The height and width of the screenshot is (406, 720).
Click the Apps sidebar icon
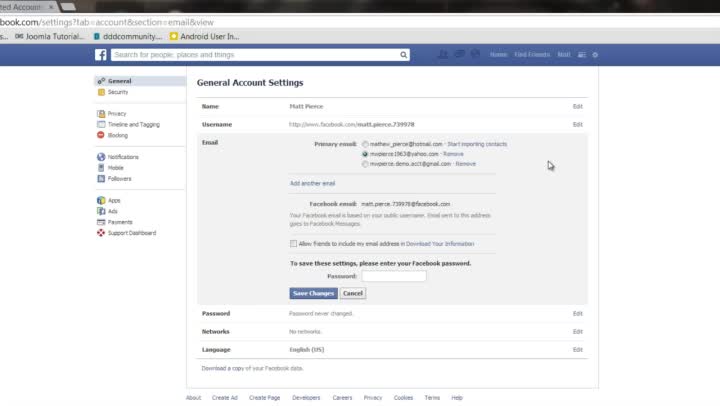point(101,200)
